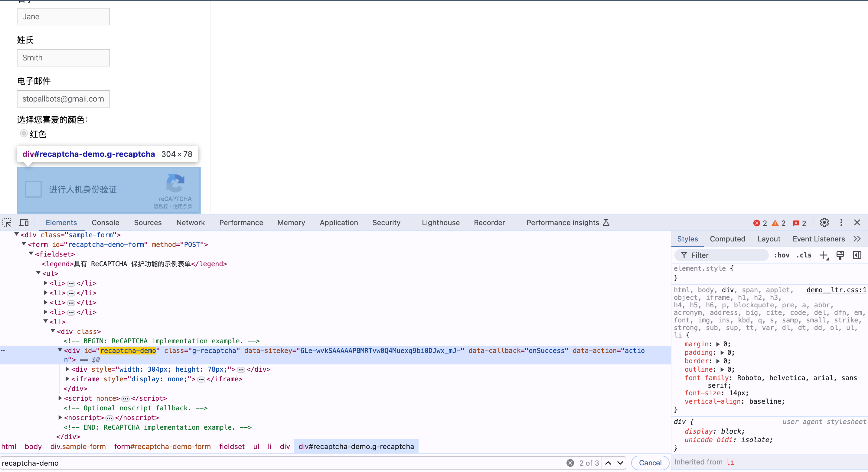Image resolution: width=868 pixels, height=472 pixels.
Task: Toggle the device toolbar icon
Action: click(24, 222)
